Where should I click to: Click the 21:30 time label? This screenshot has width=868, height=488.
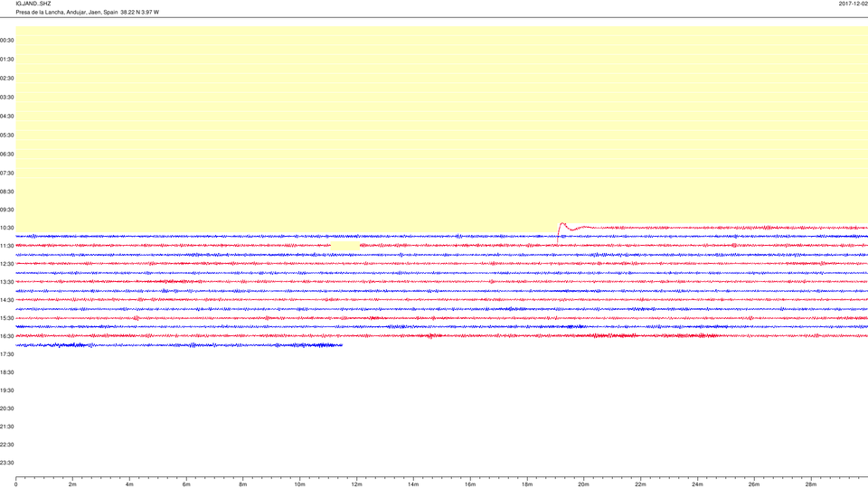[7, 427]
